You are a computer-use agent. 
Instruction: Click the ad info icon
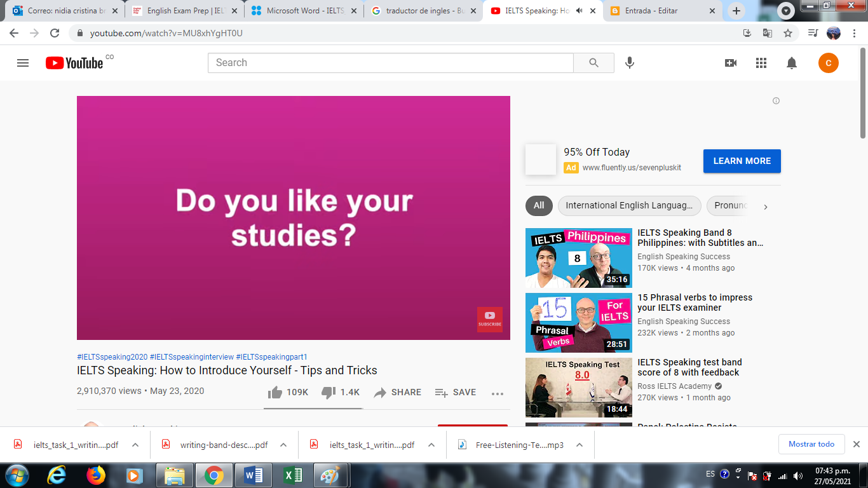click(776, 100)
